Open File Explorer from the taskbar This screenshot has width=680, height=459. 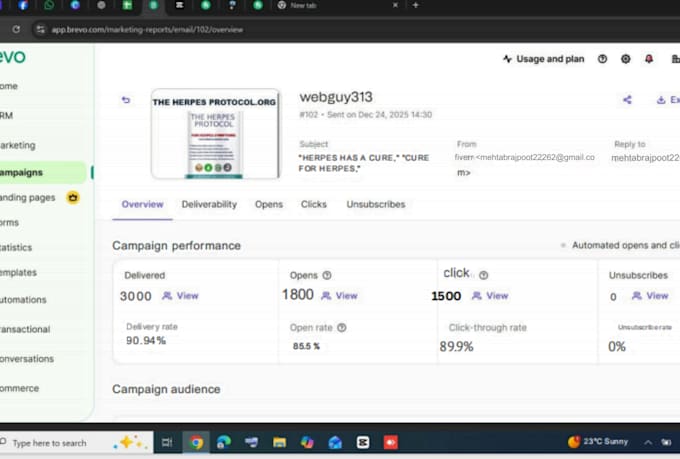[279, 443]
